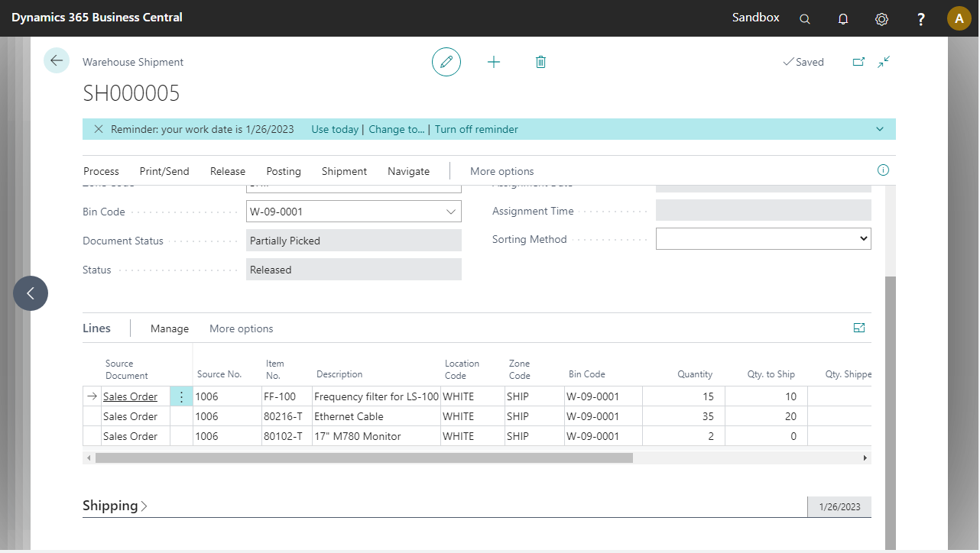Click Turn off reminder link
This screenshot has height=553, width=980.
476,129
